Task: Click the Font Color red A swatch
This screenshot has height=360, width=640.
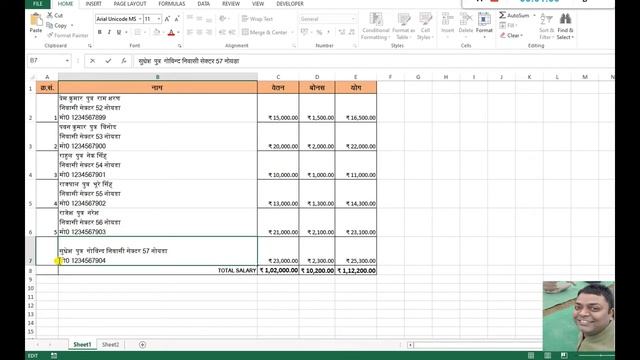Action: tap(171, 32)
